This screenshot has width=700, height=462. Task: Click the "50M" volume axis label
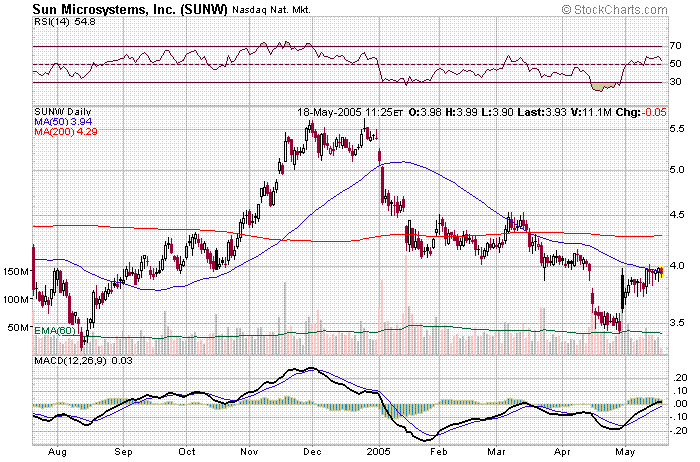[x=18, y=328]
